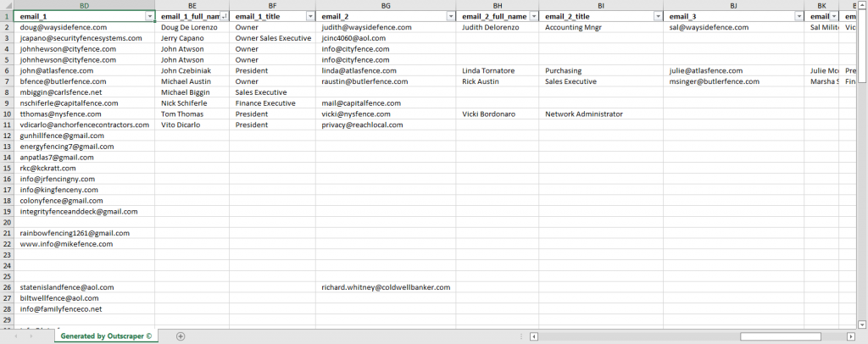Click the previous sheet navigation arrow
The image size is (868, 344).
17,336
